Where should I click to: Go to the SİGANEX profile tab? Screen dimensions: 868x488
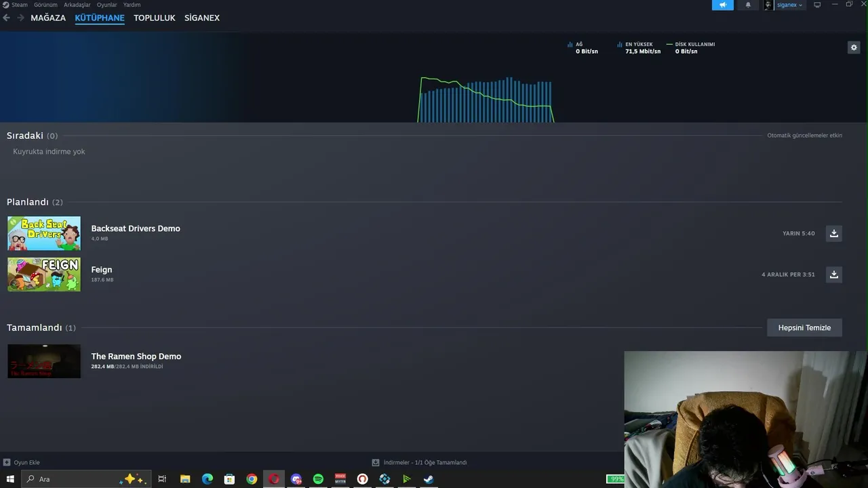click(202, 18)
